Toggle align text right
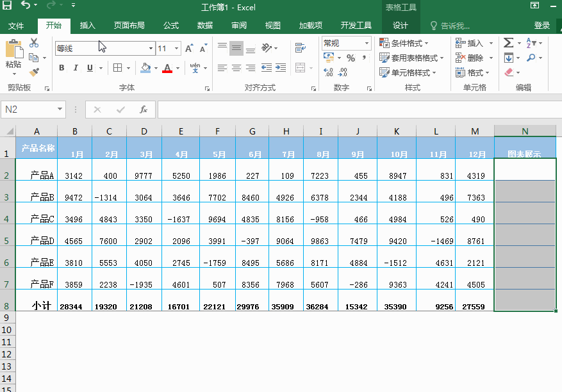 coord(251,68)
